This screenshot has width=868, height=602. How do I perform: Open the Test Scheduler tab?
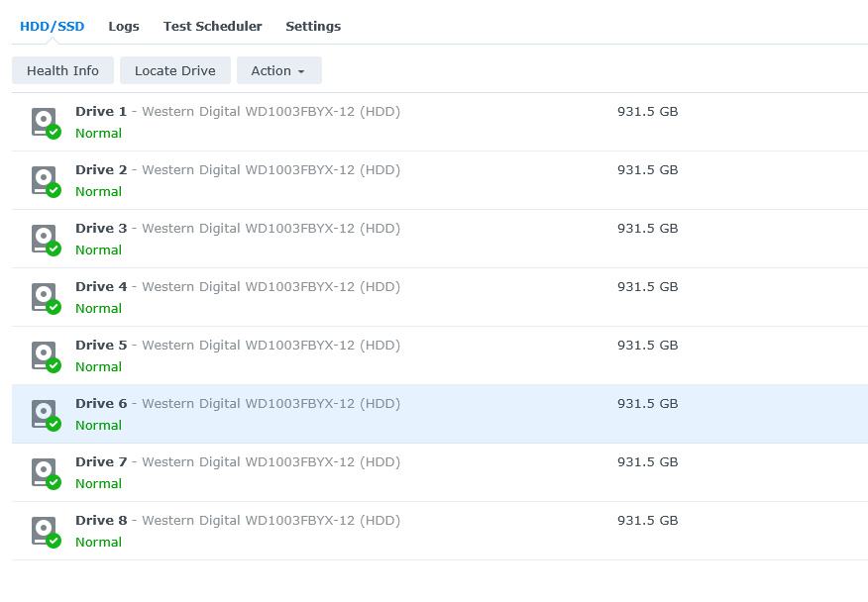(x=212, y=26)
